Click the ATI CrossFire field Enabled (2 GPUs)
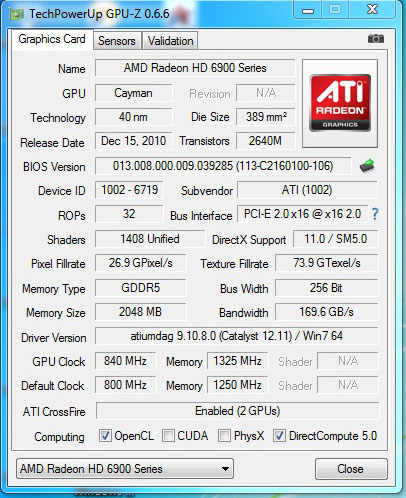Viewport: 406px width, 498px height. pyautogui.click(x=237, y=411)
